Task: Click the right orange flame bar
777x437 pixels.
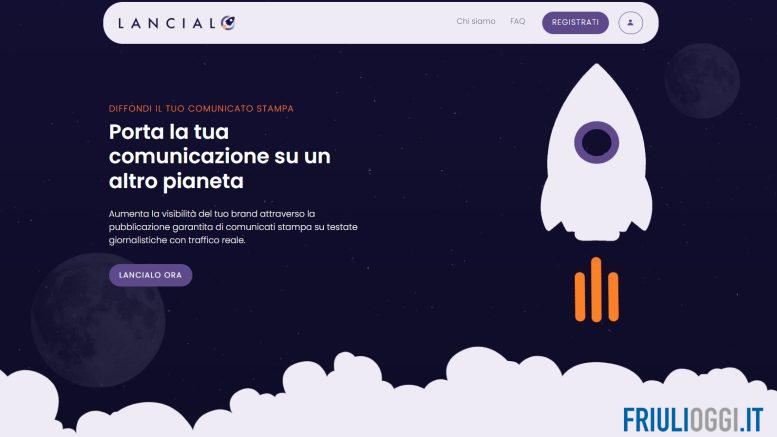Action: click(613, 296)
